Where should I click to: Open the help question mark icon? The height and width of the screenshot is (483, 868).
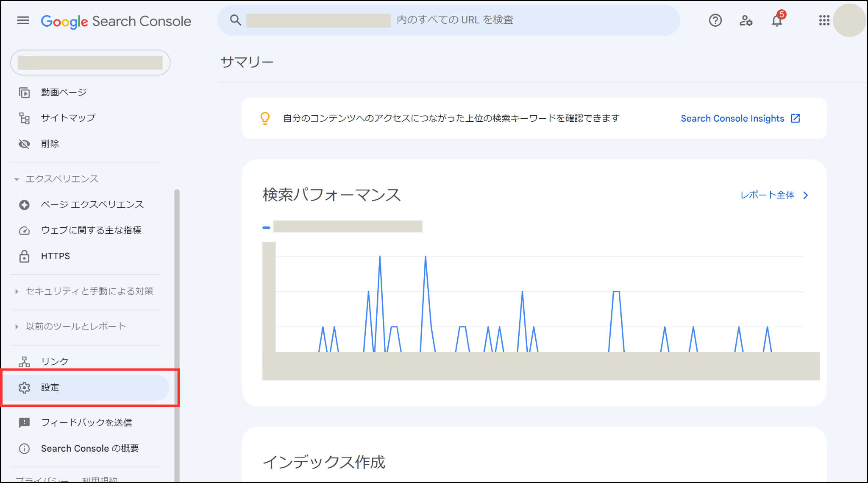click(x=715, y=20)
